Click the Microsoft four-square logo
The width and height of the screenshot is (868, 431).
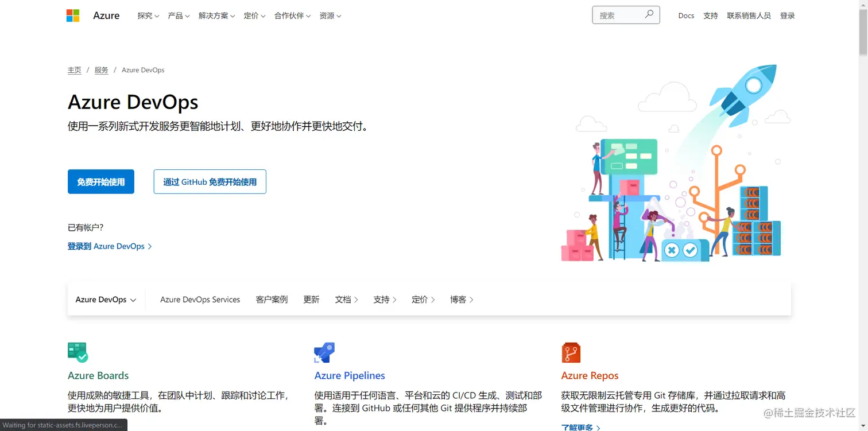click(73, 15)
